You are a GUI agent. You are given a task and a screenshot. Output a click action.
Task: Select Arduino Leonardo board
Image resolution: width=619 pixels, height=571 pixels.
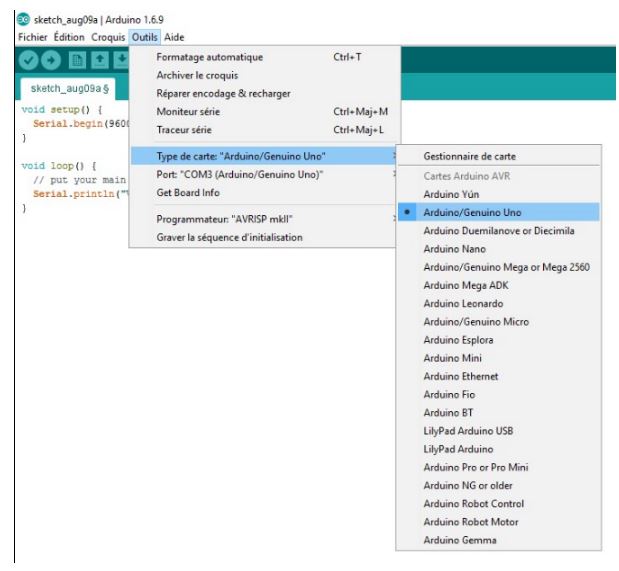pos(499,303)
